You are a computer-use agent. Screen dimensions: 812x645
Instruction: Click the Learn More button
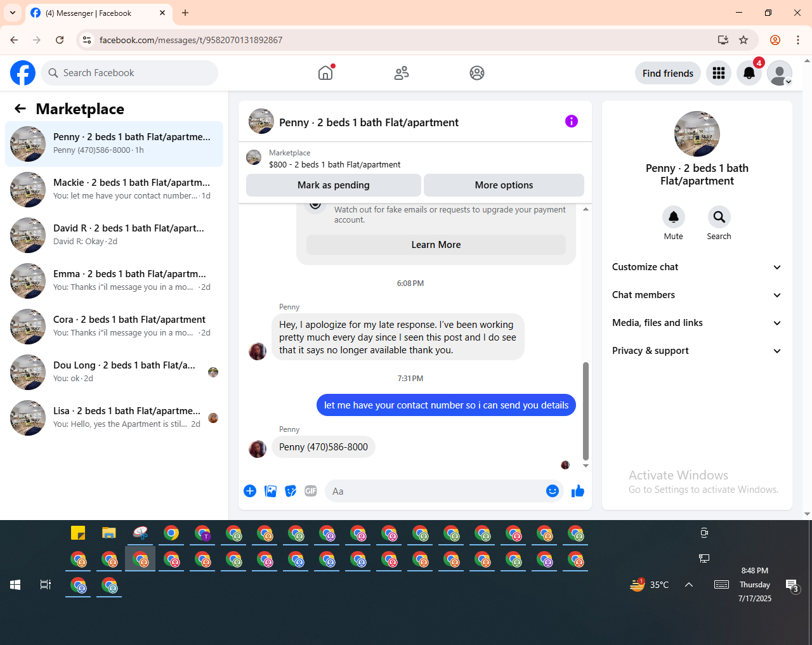pos(436,245)
